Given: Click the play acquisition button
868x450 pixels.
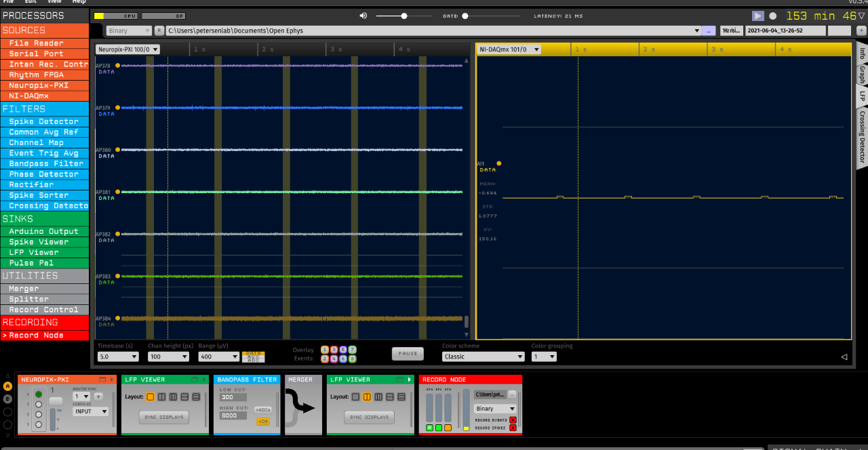Looking at the screenshot, I should [x=757, y=16].
